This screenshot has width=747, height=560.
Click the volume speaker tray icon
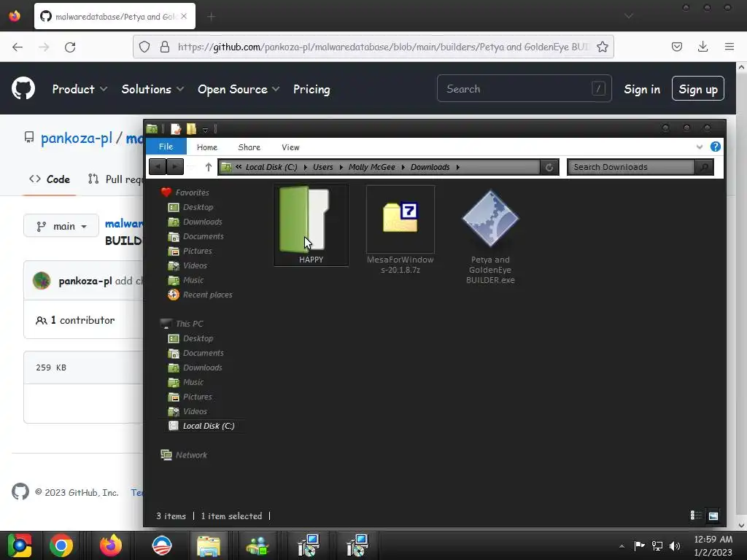click(674, 545)
